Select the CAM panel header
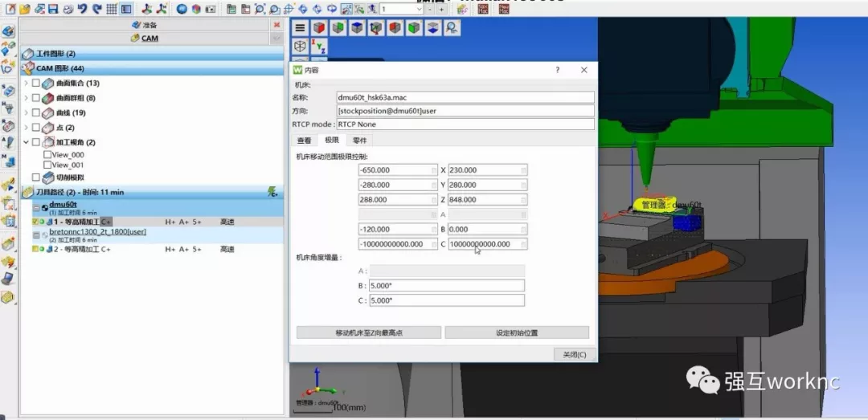Image resolution: width=868 pixels, height=420 pixels. [x=145, y=39]
